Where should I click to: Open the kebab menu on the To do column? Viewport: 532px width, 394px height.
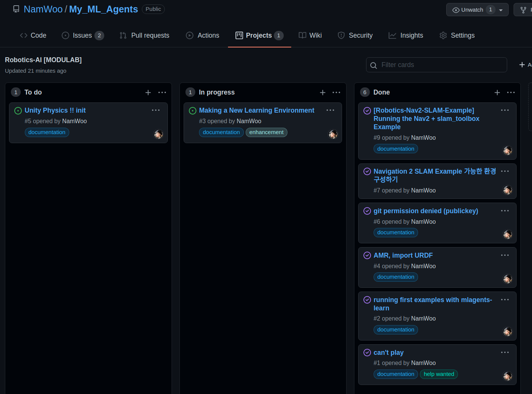click(162, 92)
